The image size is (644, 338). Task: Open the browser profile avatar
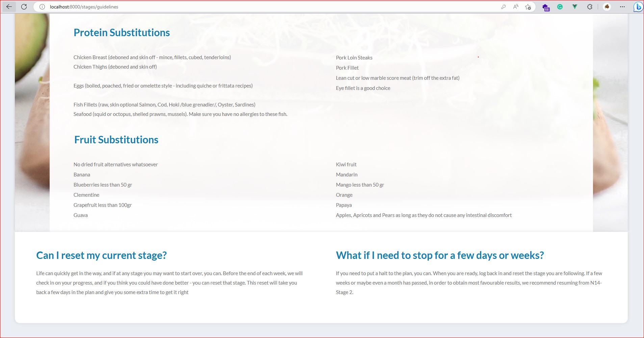pos(607,7)
